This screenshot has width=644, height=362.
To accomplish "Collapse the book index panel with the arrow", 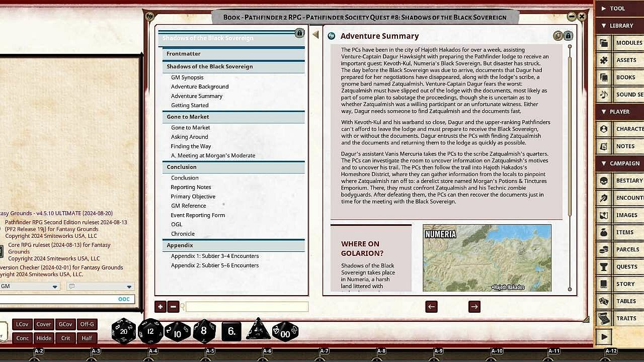I will 315,34.
